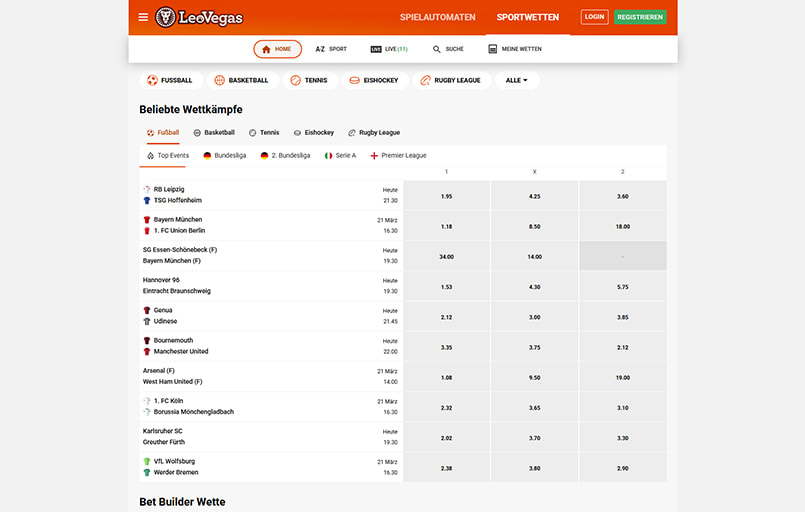Click the Bournemouth jersey icon

click(147, 340)
